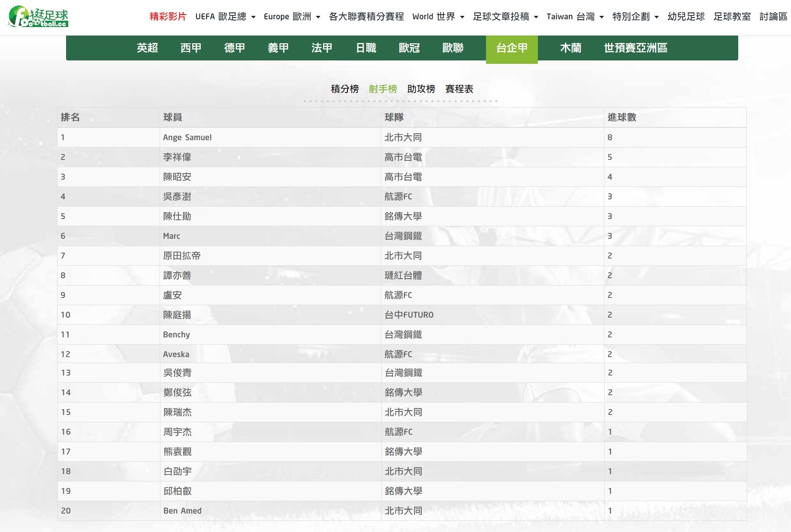Select player 李祥偉 in the table
791x532 pixels.
(177, 157)
